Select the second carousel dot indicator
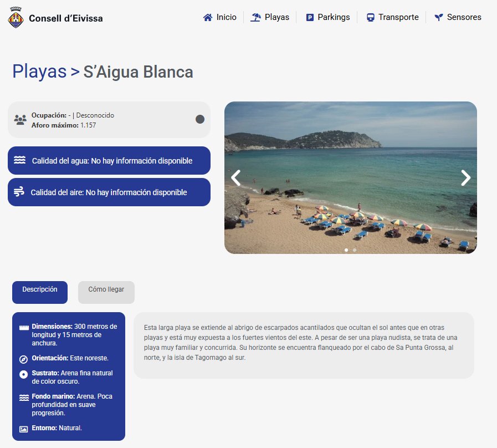The width and height of the screenshot is (497, 448). 355,250
